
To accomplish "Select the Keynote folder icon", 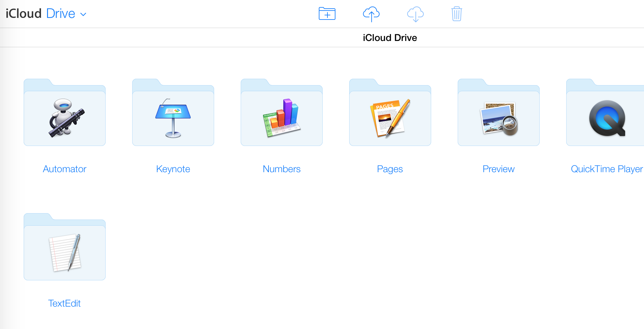I will [x=173, y=112].
